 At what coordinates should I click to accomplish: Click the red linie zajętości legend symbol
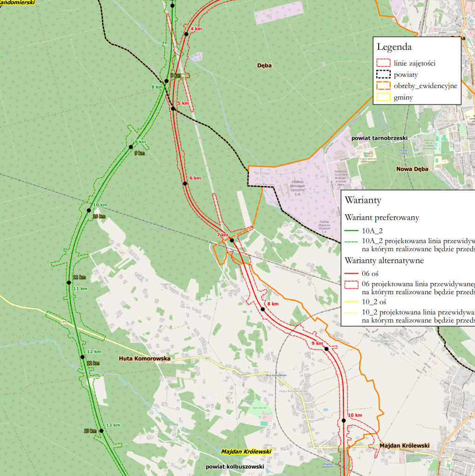point(383,63)
